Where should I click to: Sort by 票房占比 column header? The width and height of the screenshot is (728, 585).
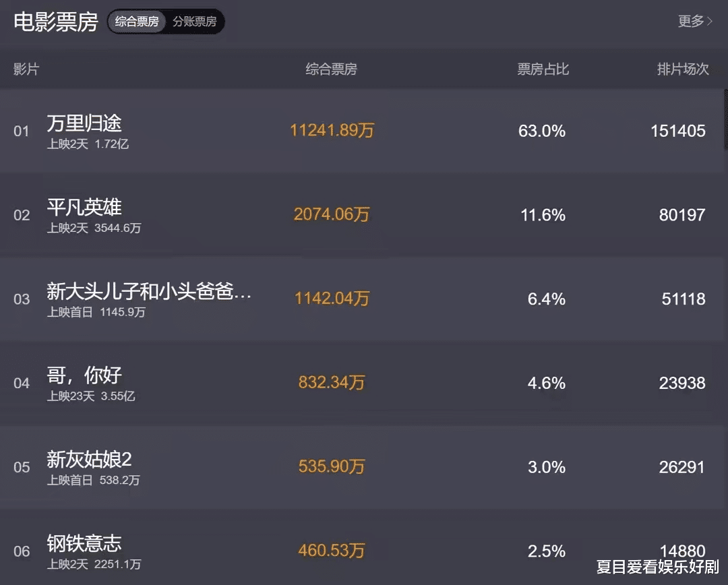543,69
